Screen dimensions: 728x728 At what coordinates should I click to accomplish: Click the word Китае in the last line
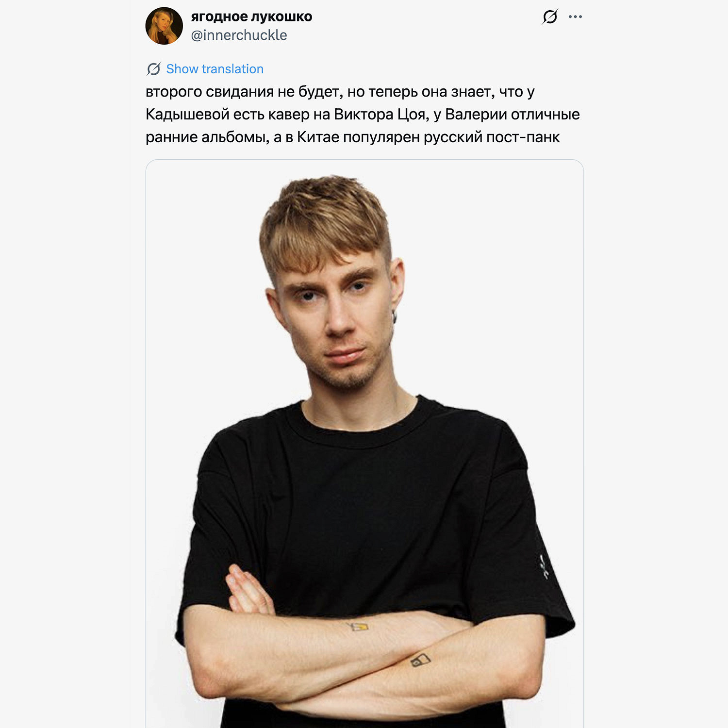318,137
